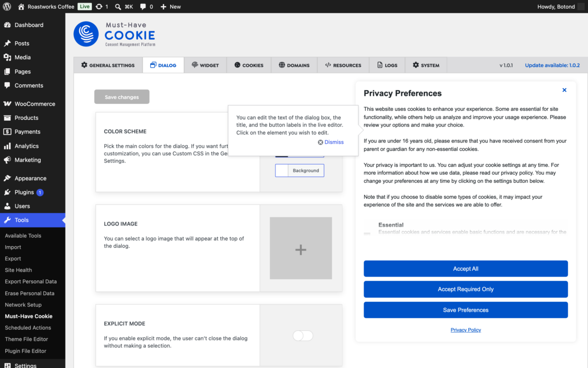
Task: Edit the under 16 consent paragraph
Action: (465, 145)
